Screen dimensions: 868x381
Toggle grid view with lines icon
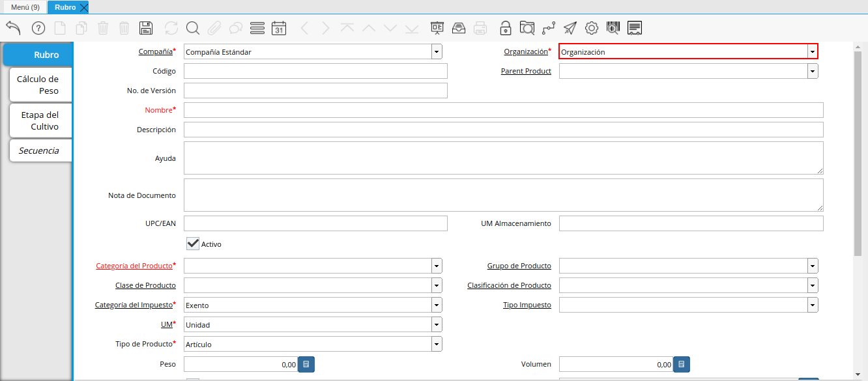[257, 28]
